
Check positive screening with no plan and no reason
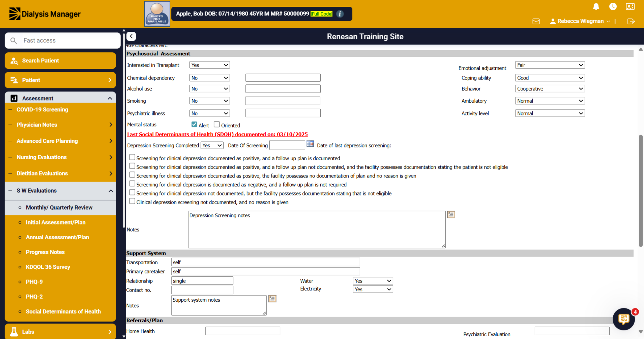(132, 175)
